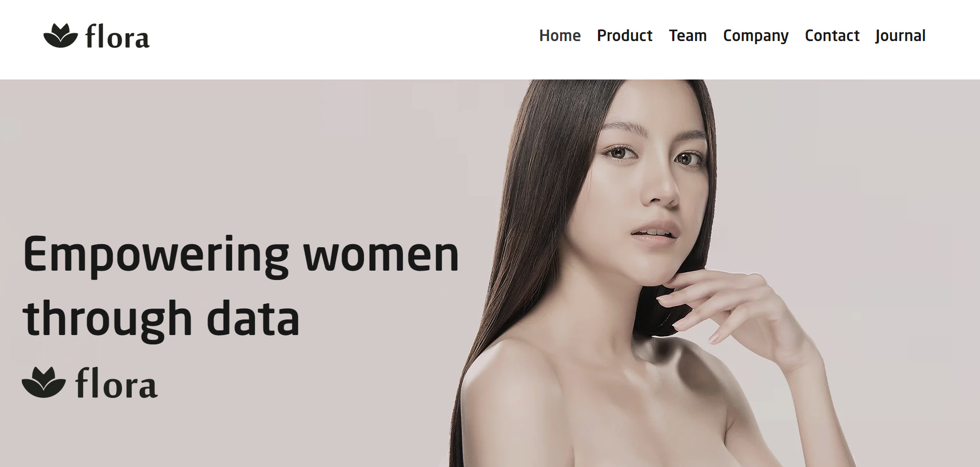Viewport: 980px width, 467px height.
Task: Go to the Product page
Action: pos(624,35)
